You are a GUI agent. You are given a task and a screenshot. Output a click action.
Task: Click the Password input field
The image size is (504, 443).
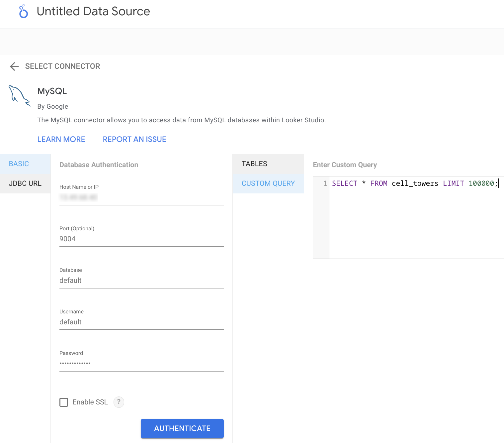click(141, 363)
